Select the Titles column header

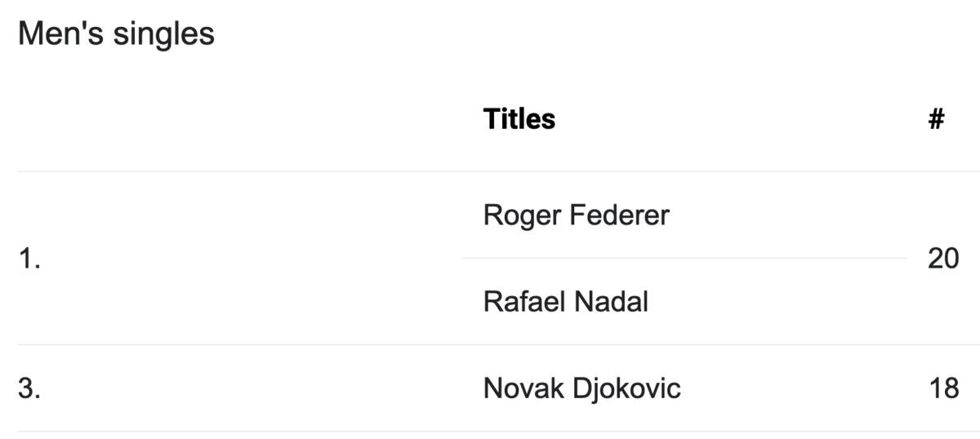(x=519, y=119)
